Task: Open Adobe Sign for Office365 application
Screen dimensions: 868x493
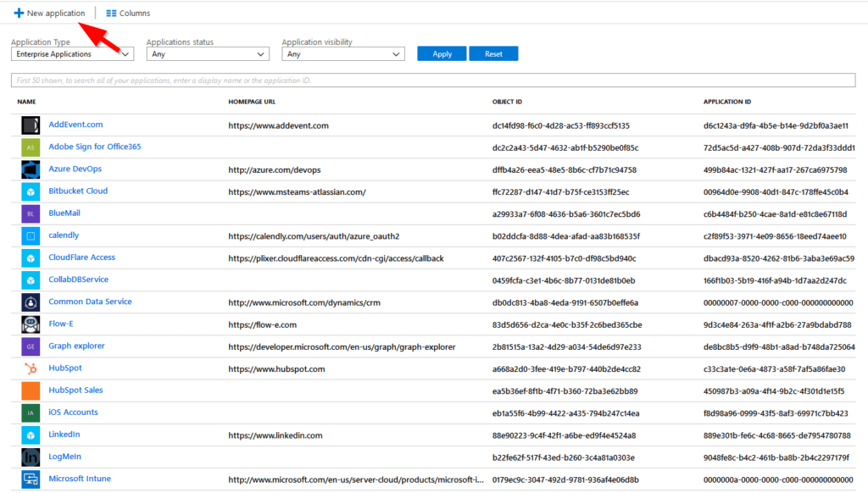Action: pyautogui.click(x=95, y=147)
